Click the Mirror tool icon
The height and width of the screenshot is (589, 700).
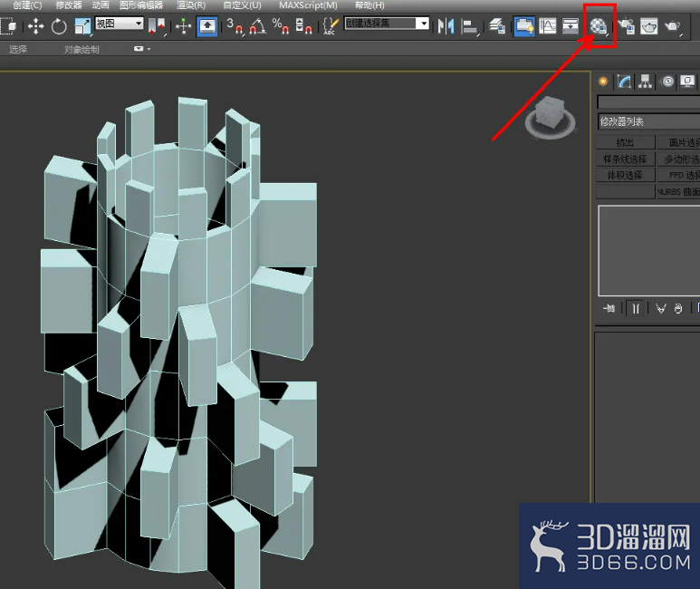446,26
